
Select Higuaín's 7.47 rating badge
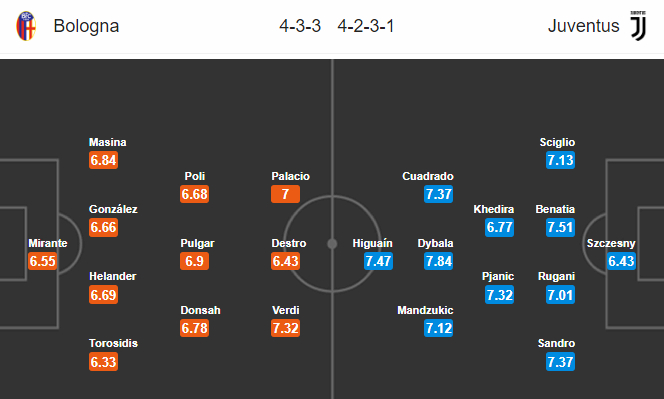[378, 261]
